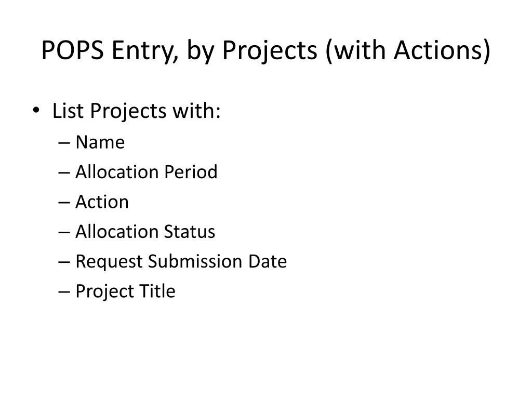Select the "List Projects with:" bullet text

(137, 111)
